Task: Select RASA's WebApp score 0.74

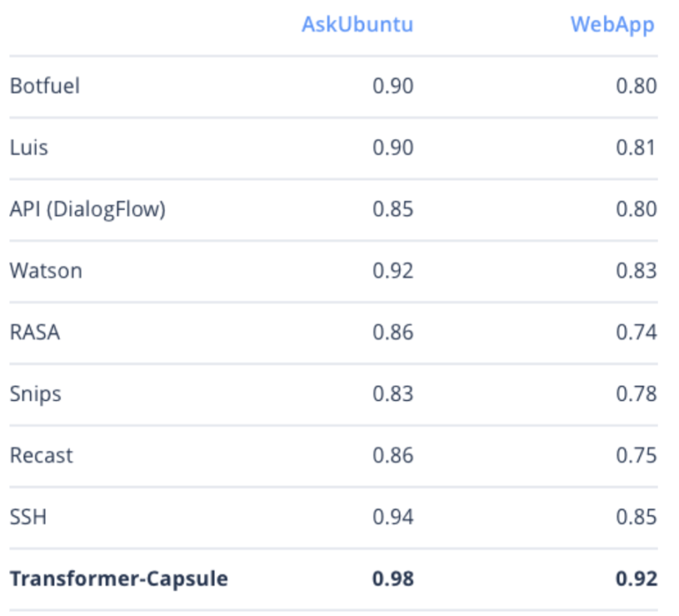Action: (x=636, y=332)
